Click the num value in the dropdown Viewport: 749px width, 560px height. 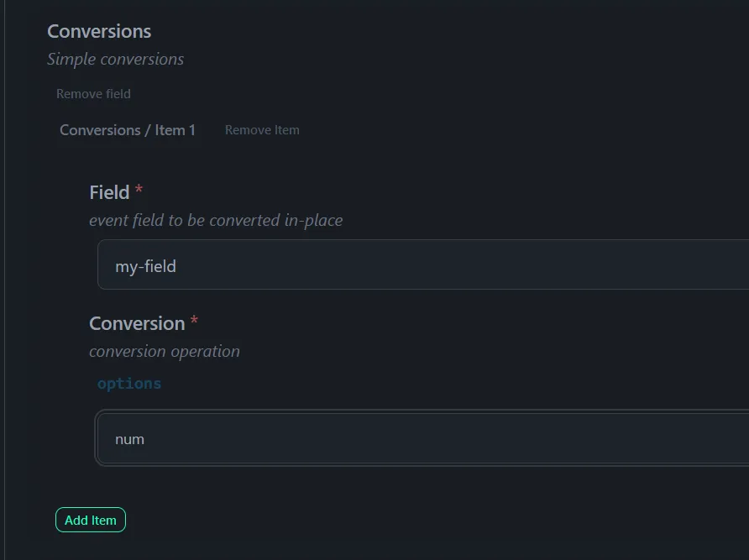click(129, 438)
